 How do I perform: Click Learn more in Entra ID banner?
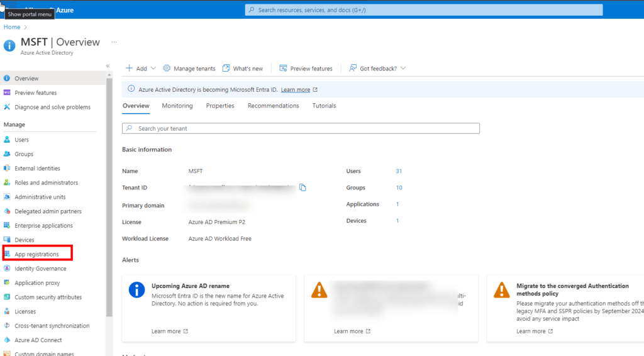point(296,89)
